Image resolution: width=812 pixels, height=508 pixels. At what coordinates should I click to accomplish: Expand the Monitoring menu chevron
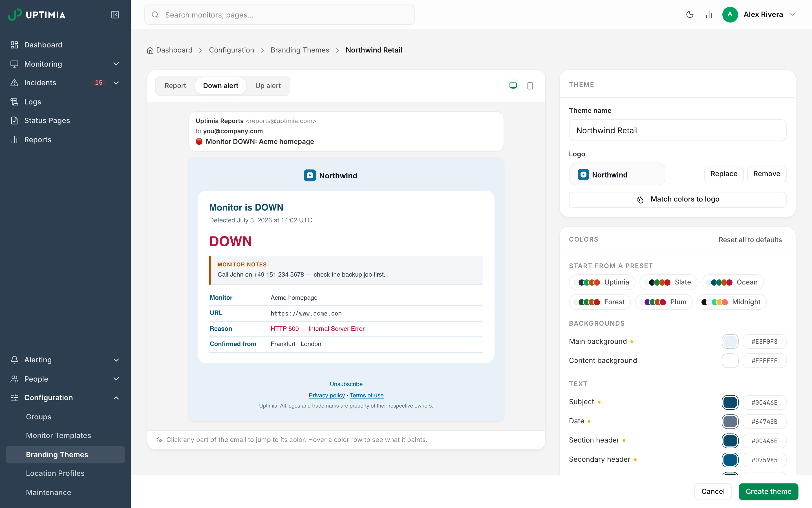(116, 64)
